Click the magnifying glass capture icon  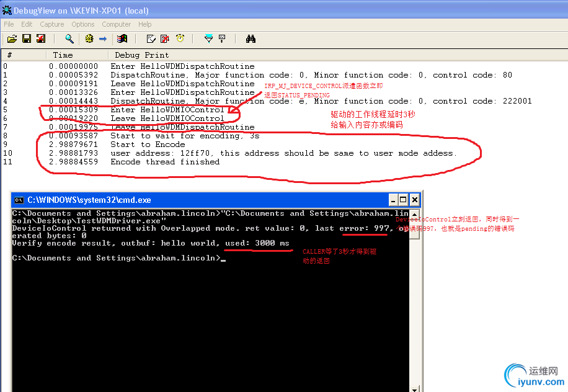(x=69, y=38)
